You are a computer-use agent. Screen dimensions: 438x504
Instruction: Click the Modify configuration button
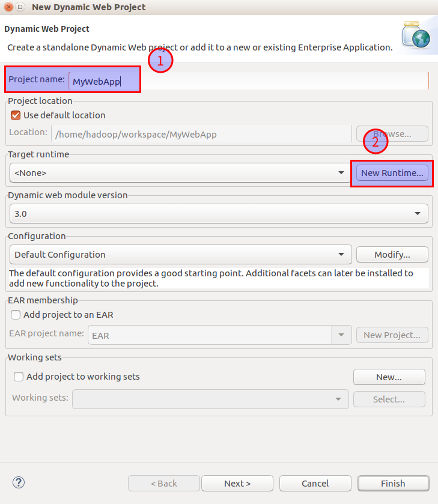[392, 255]
